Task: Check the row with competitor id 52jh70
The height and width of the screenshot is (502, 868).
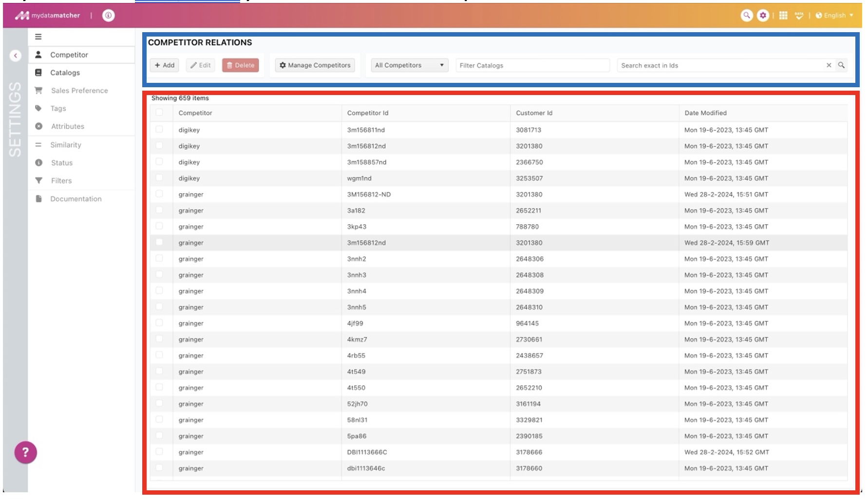Action: [159, 403]
